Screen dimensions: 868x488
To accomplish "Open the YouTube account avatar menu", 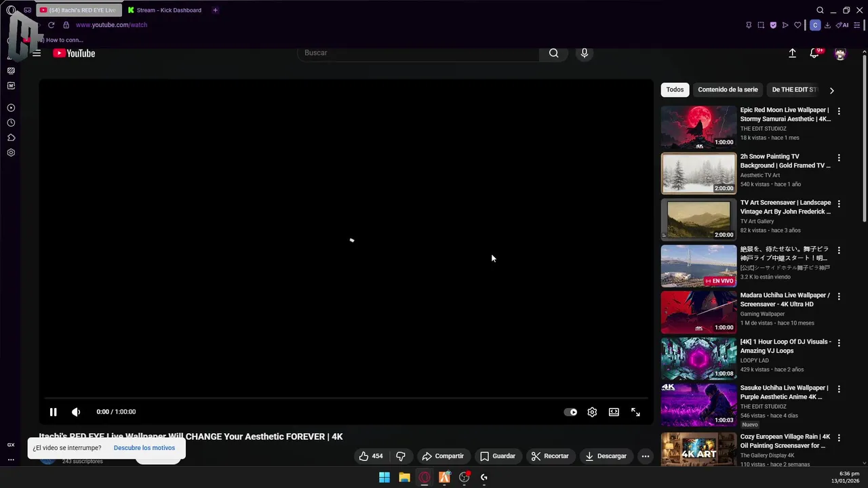I will 840,54.
